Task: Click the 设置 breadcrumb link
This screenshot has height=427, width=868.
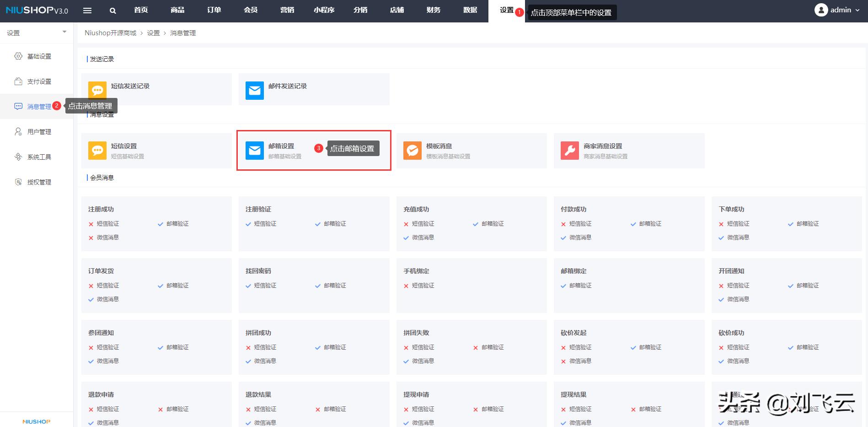Action: click(154, 32)
